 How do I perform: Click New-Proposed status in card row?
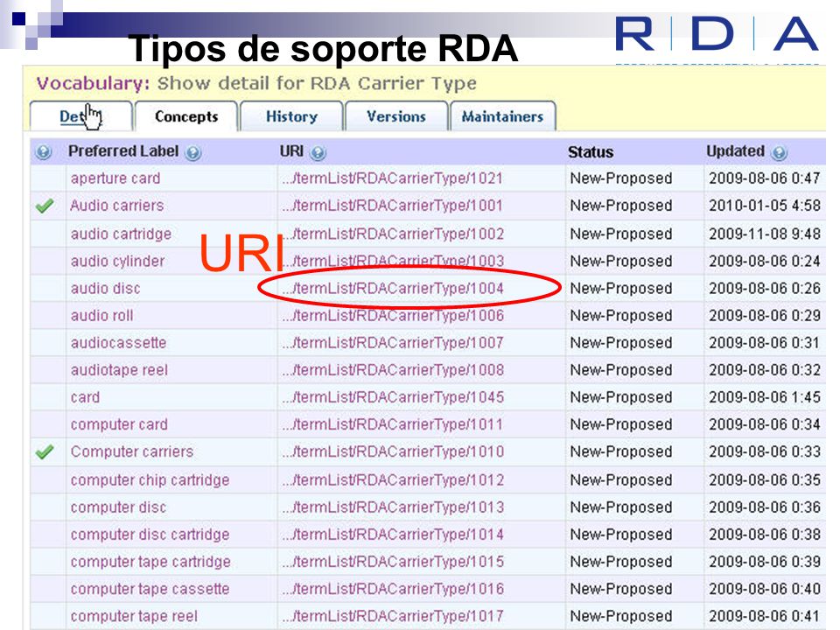[621, 397]
